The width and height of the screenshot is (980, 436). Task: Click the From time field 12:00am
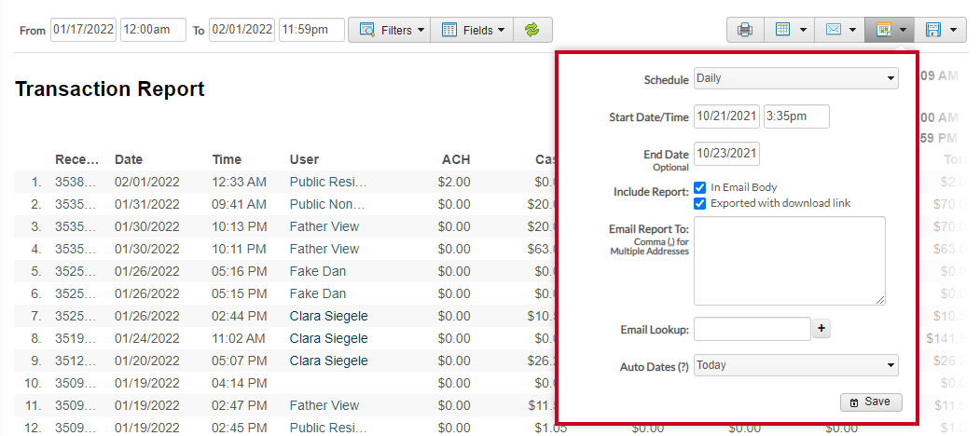(x=153, y=30)
